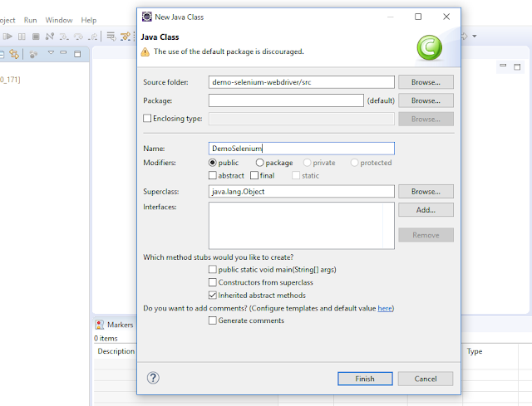This screenshot has width=532, height=406.
Task: Maximize the New Java Class dialog
Action: (418, 17)
